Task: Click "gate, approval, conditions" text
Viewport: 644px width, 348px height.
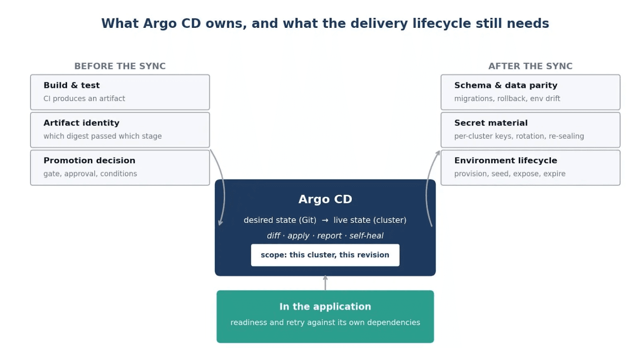Action: 90,174
